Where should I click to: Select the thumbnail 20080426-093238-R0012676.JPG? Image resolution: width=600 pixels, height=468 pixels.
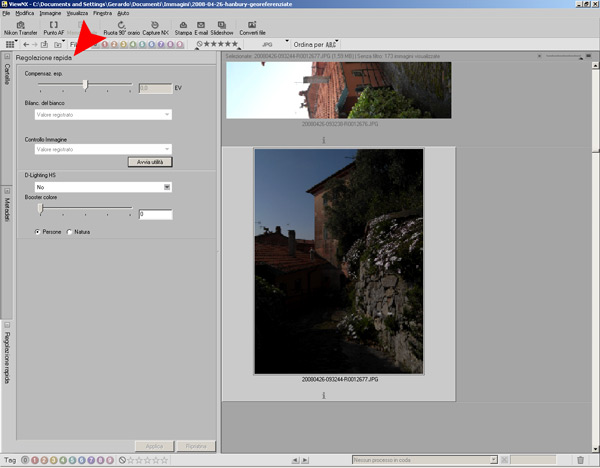click(339, 90)
